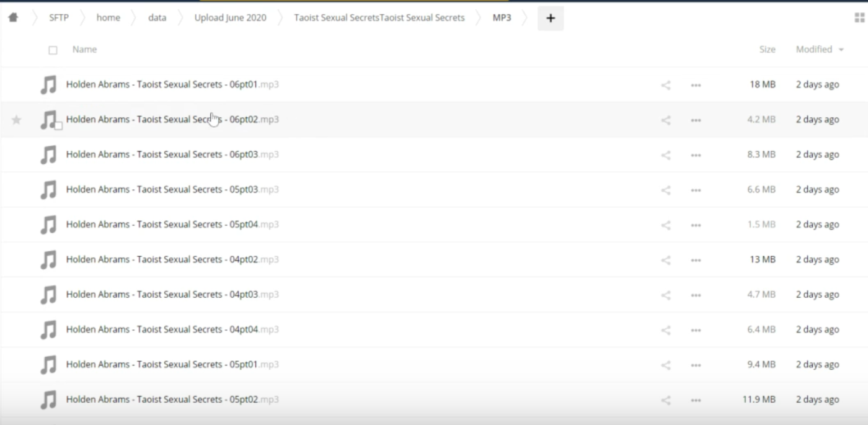Image resolution: width=868 pixels, height=425 pixels.
Task: Open the SFTP breadcrumb
Action: coord(59,18)
